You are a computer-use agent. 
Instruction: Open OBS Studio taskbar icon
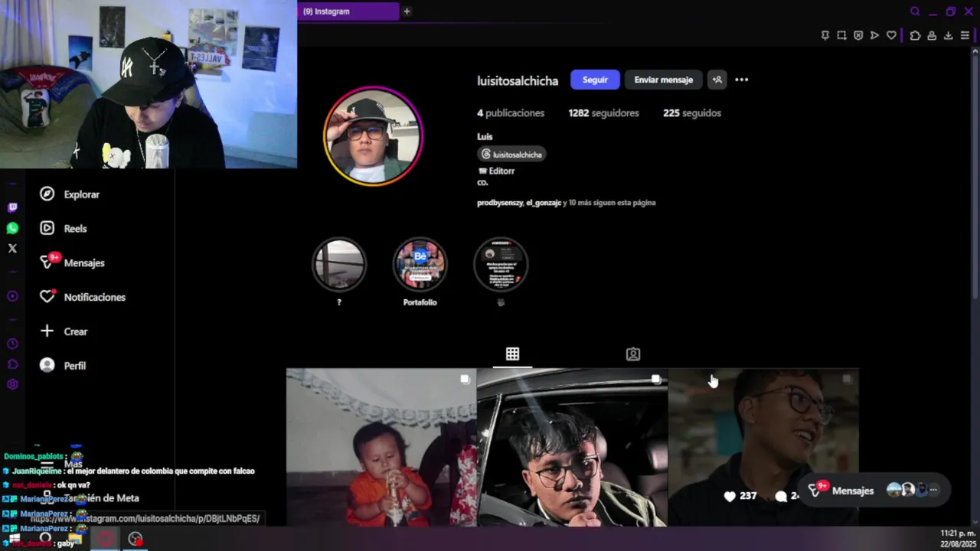(136, 539)
